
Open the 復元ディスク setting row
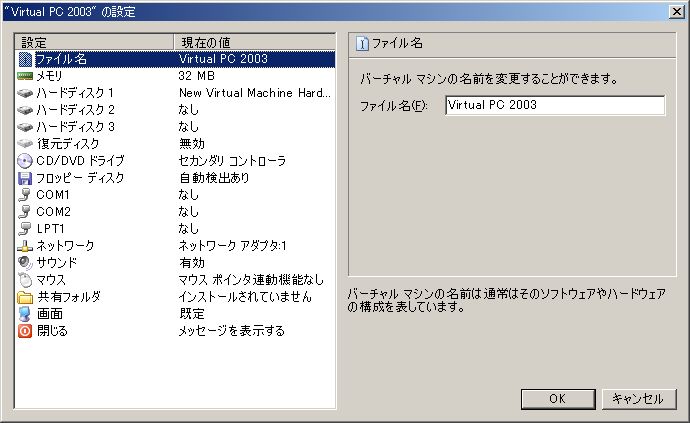tap(68, 144)
